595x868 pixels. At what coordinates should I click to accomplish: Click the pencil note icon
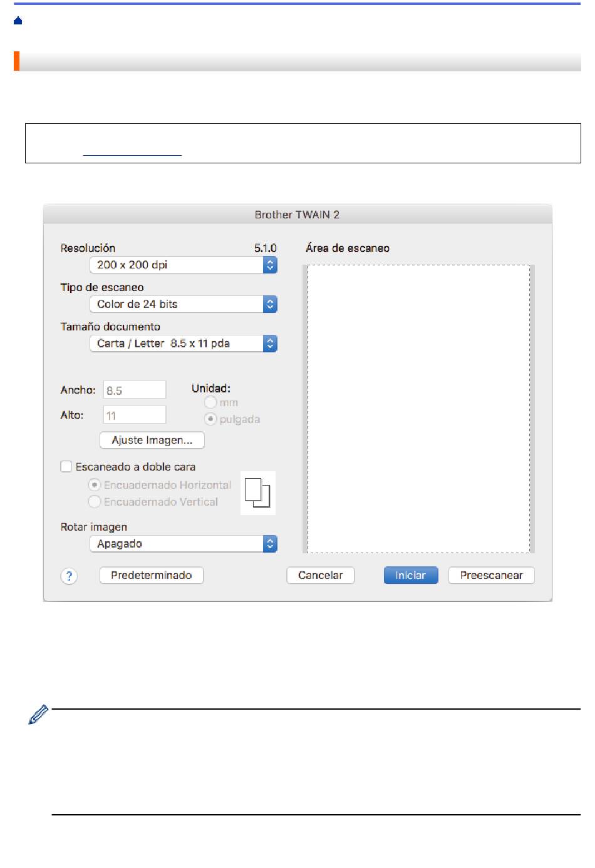tap(38, 715)
